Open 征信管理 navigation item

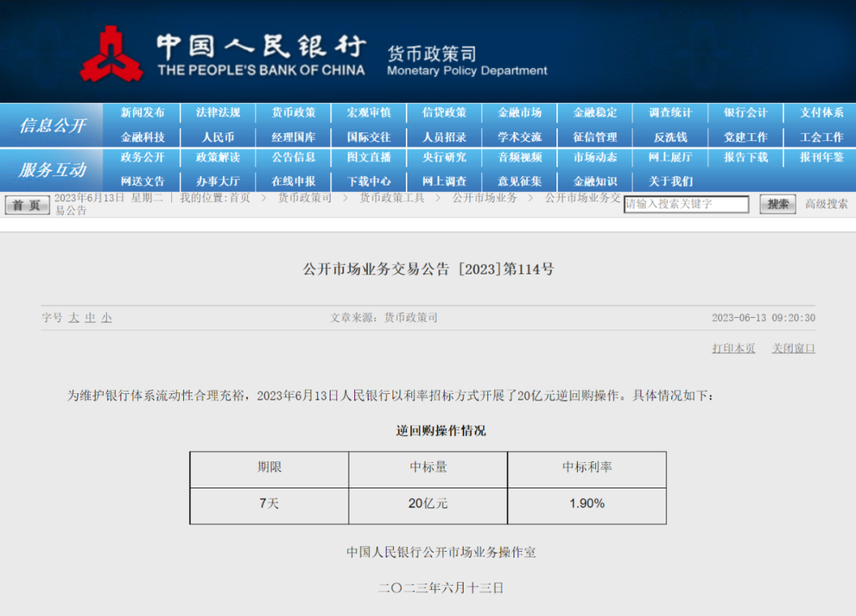click(594, 137)
